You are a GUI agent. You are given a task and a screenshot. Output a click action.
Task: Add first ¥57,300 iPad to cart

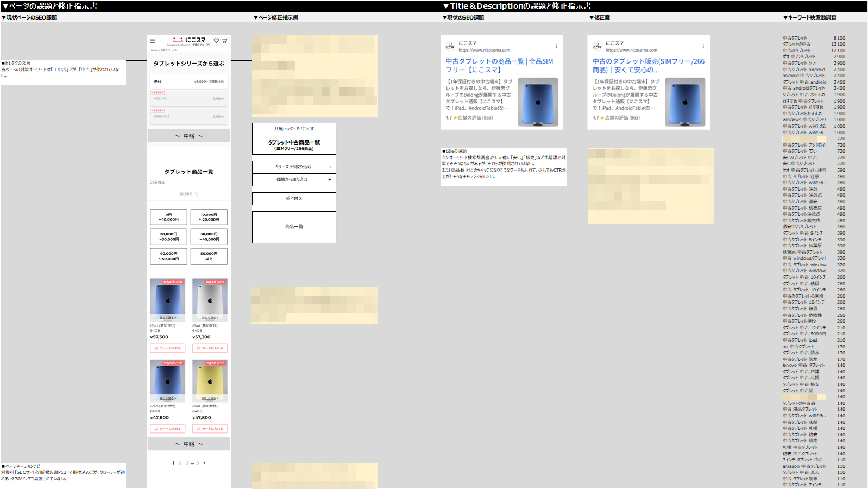coord(168,348)
